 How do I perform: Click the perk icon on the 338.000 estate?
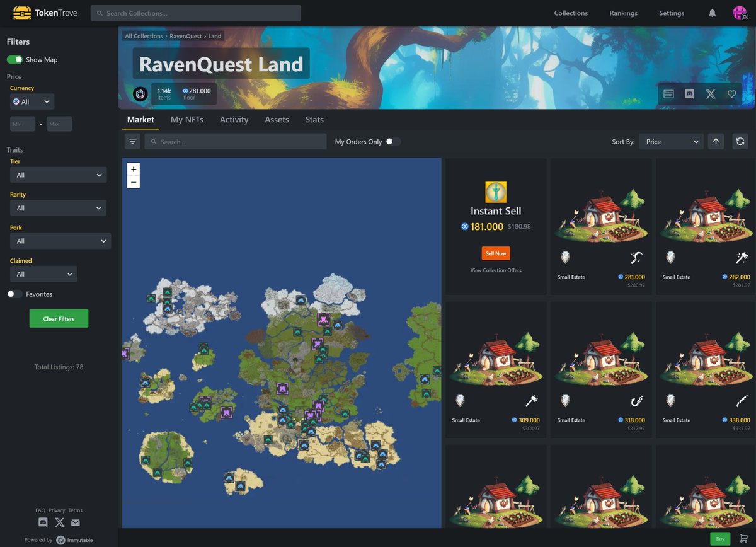741,401
